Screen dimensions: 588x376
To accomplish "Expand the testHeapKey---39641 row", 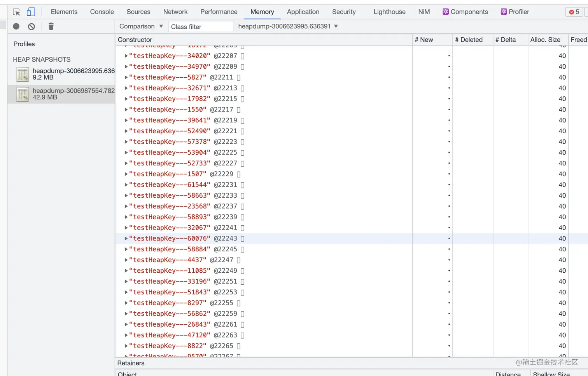I will click(126, 120).
